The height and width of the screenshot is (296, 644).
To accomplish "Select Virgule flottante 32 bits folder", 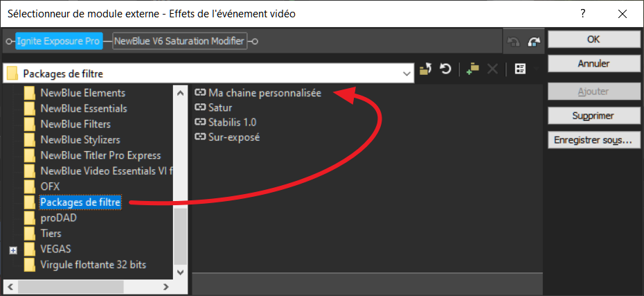I will point(93,265).
